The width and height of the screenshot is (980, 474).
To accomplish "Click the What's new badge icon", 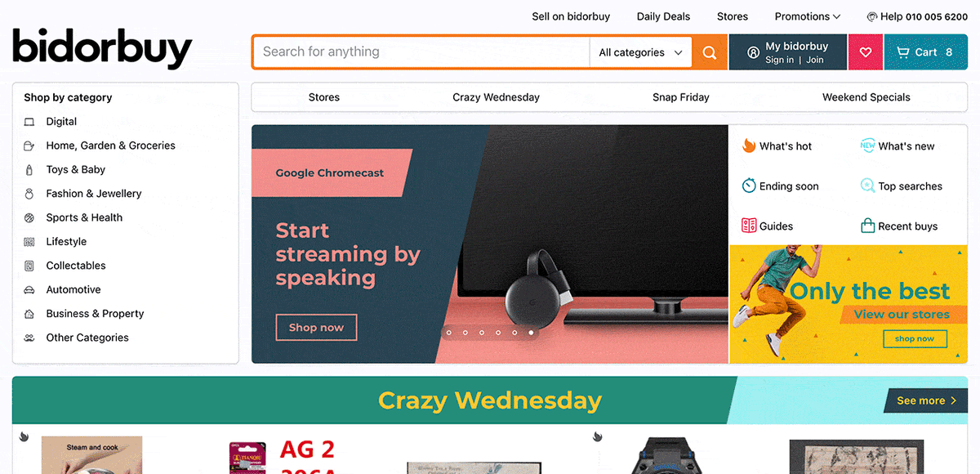I will [x=867, y=145].
